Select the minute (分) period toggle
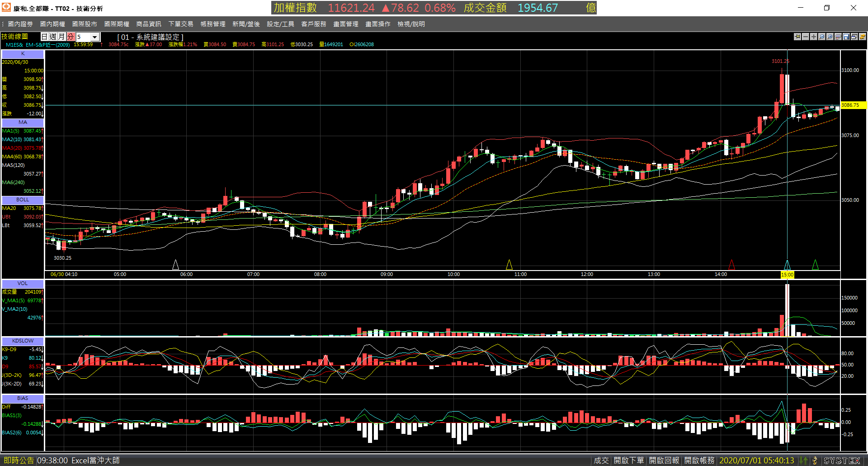This screenshot has width=868, height=466. click(x=71, y=37)
